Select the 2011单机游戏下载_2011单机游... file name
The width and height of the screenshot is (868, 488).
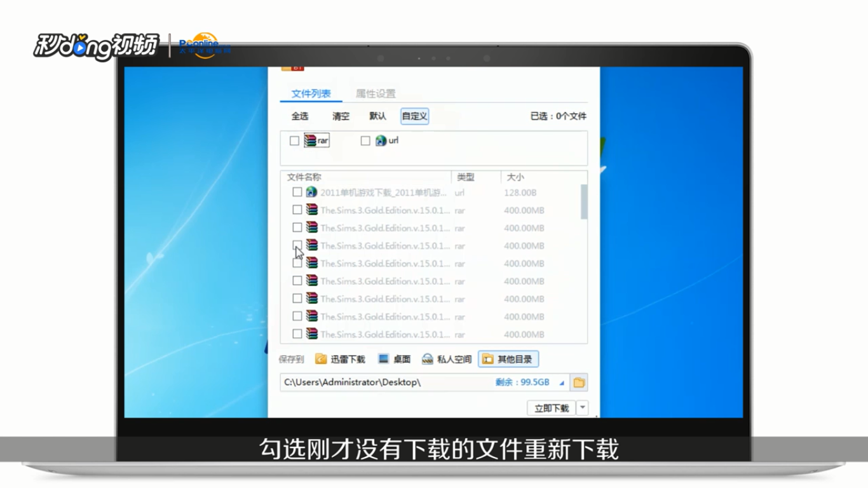pos(383,193)
